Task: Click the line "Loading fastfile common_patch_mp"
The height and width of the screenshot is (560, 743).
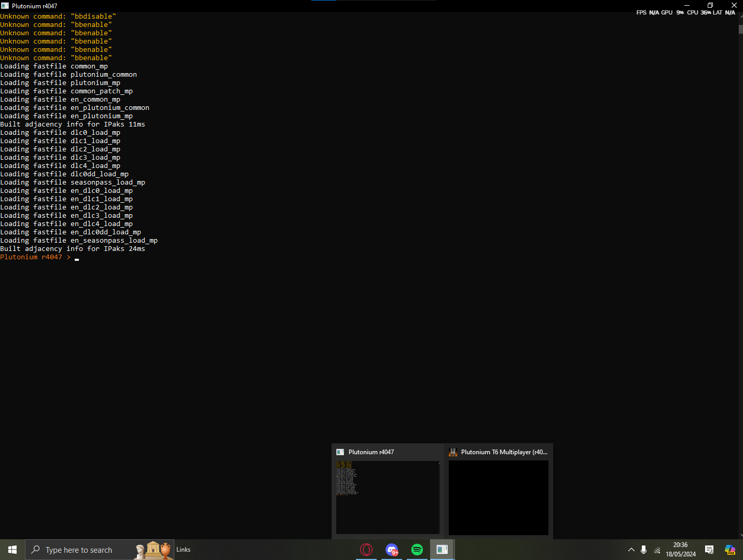Action: coord(66,91)
